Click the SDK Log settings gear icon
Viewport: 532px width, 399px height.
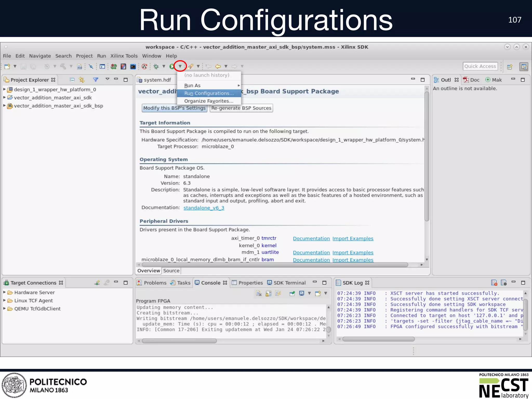pyautogui.click(x=504, y=282)
